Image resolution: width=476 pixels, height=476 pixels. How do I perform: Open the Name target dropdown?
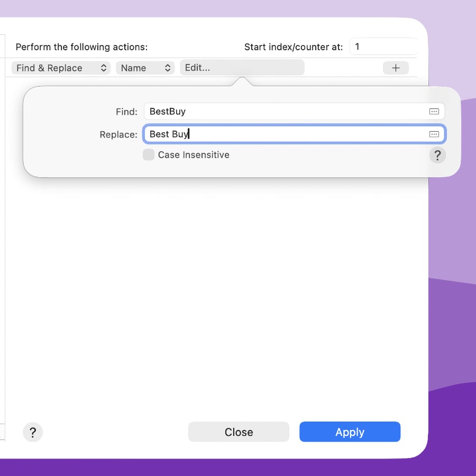coord(145,68)
